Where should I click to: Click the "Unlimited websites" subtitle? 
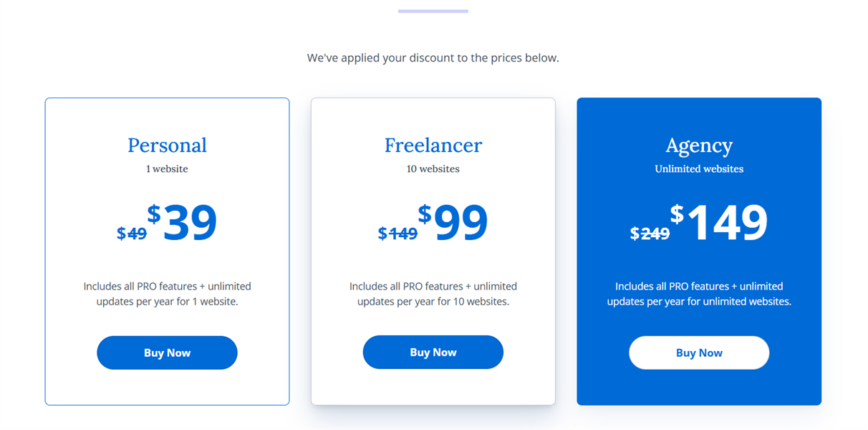(x=699, y=169)
